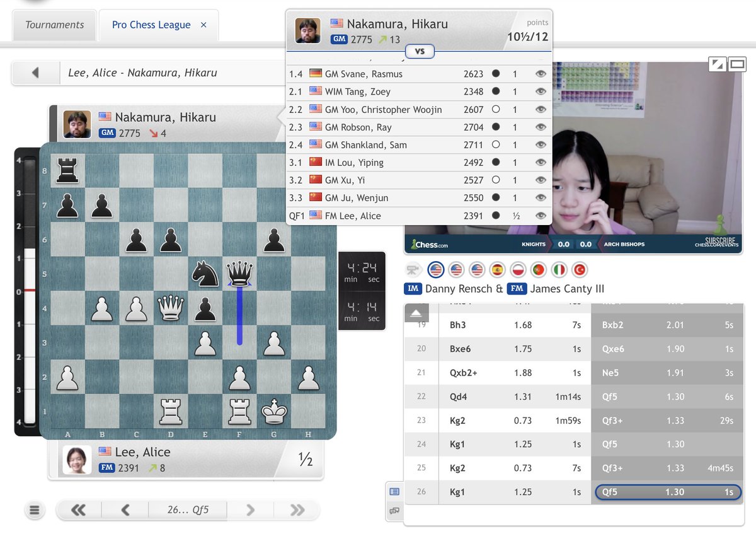Image resolution: width=756 pixels, height=541 pixels.
Task: Click the white rook on d1
Action: pyautogui.click(x=171, y=411)
